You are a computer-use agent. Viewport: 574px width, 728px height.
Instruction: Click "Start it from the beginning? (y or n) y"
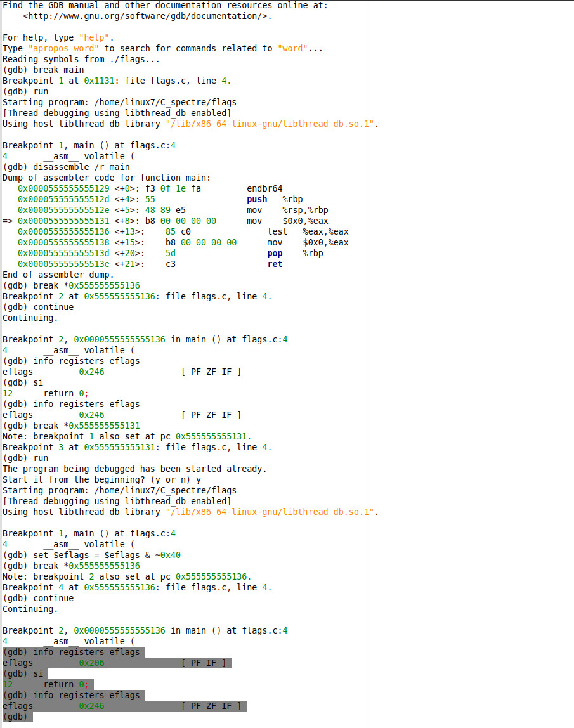[101, 479]
